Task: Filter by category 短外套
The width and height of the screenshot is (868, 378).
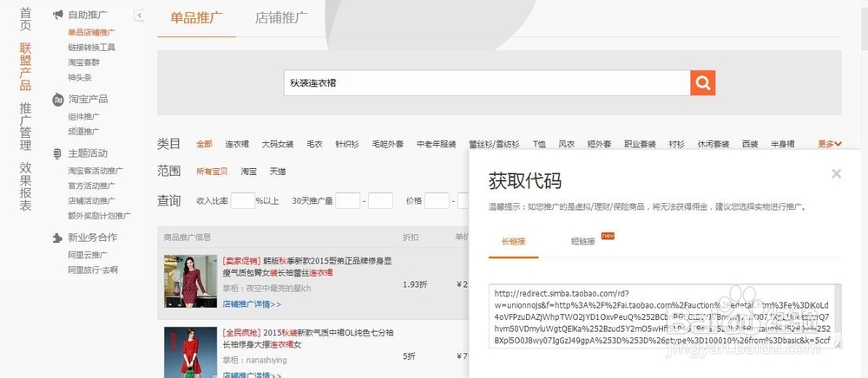Action: click(599, 144)
